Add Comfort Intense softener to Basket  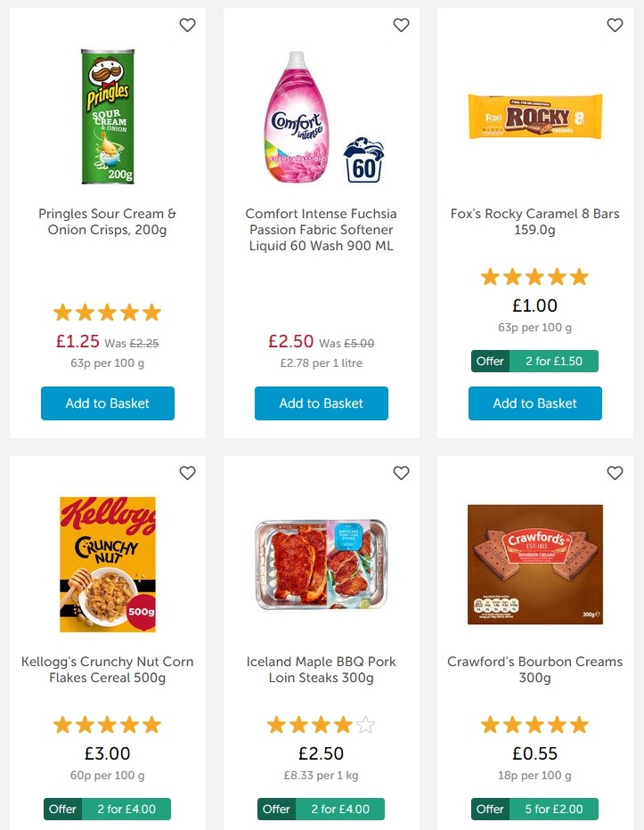tap(321, 403)
